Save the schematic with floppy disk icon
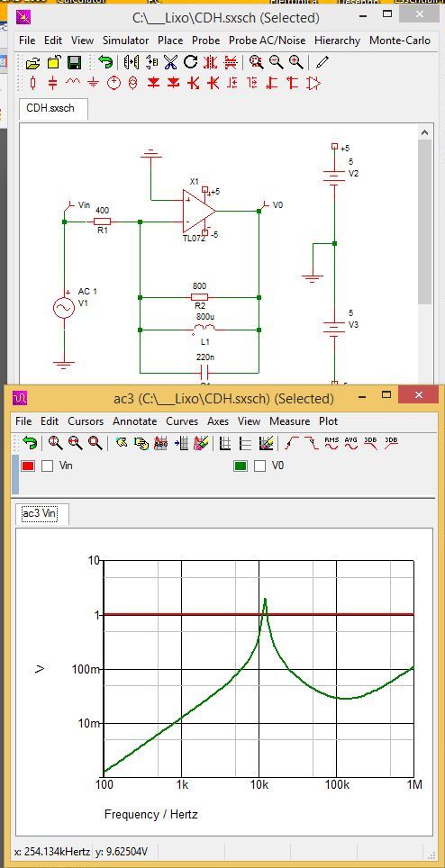 pos(74,62)
